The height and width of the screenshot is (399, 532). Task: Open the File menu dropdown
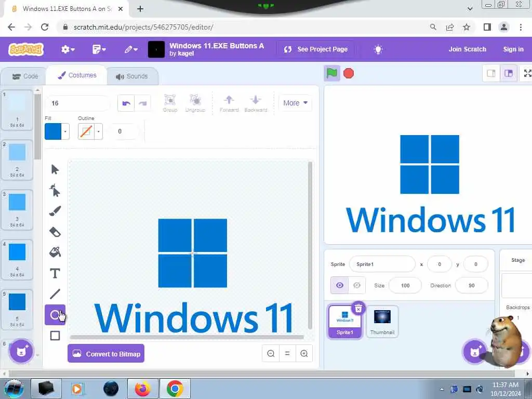[x=99, y=49]
